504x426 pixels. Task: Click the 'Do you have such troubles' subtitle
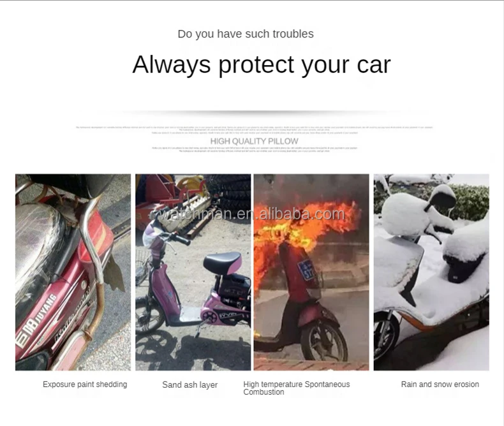tap(246, 34)
